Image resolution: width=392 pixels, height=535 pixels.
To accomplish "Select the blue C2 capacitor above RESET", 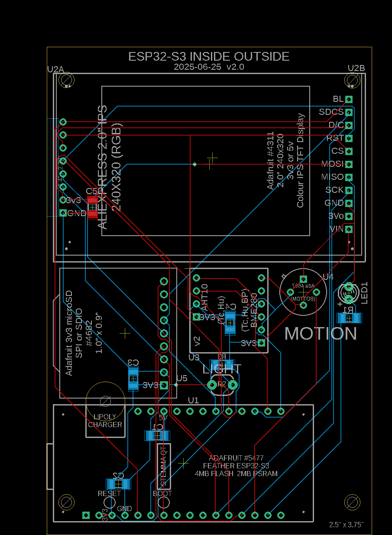I will (118, 484).
